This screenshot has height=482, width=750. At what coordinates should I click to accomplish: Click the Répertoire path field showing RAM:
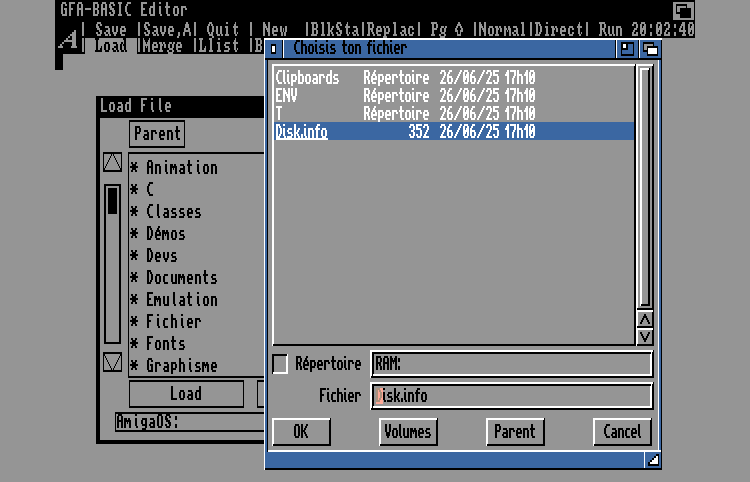[x=511, y=364]
